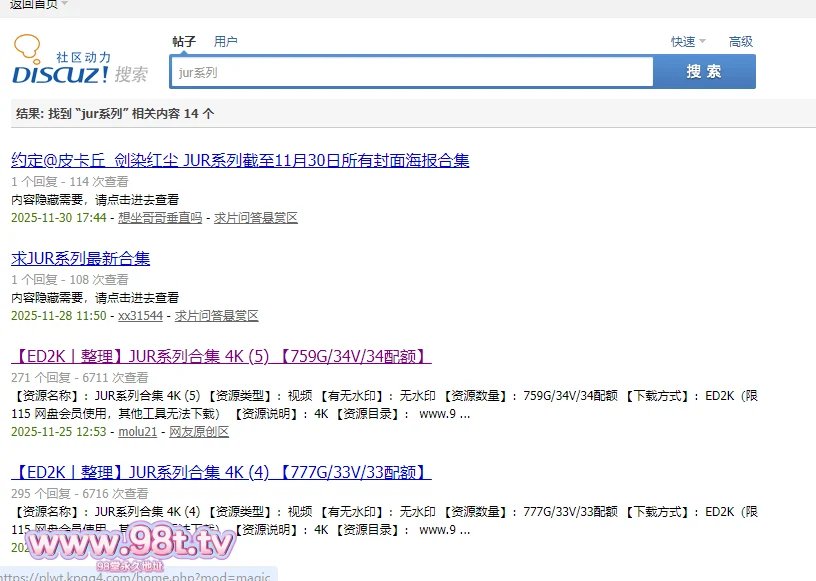The height and width of the screenshot is (581, 816).
Task: Expand the 返回首页 dropdown arrow
Action: (65, 4)
